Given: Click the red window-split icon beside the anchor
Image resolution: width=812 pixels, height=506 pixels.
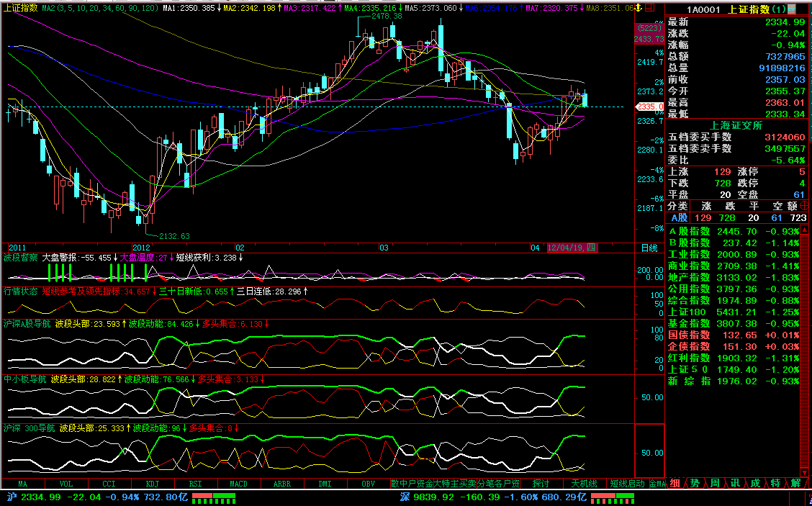Looking at the screenshot, I should click(649, 9).
